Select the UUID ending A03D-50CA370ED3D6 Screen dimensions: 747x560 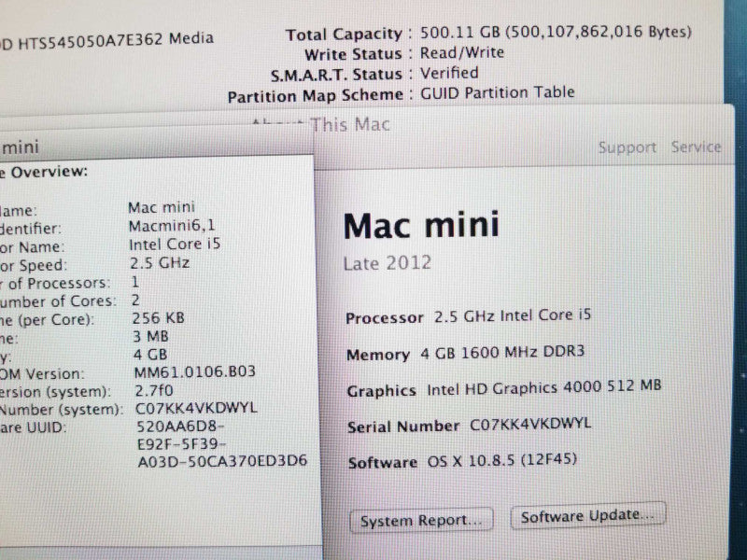[222, 461]
